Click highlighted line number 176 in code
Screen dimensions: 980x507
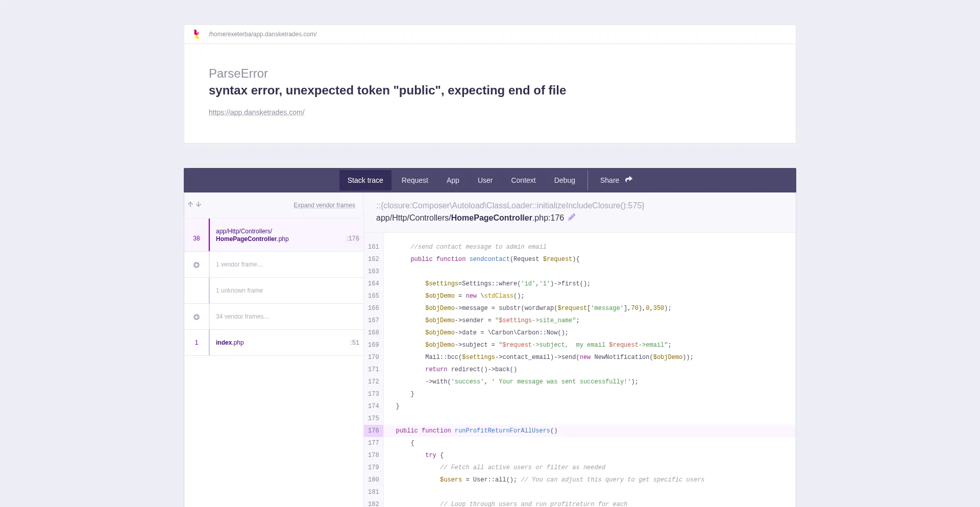(374, 430)
